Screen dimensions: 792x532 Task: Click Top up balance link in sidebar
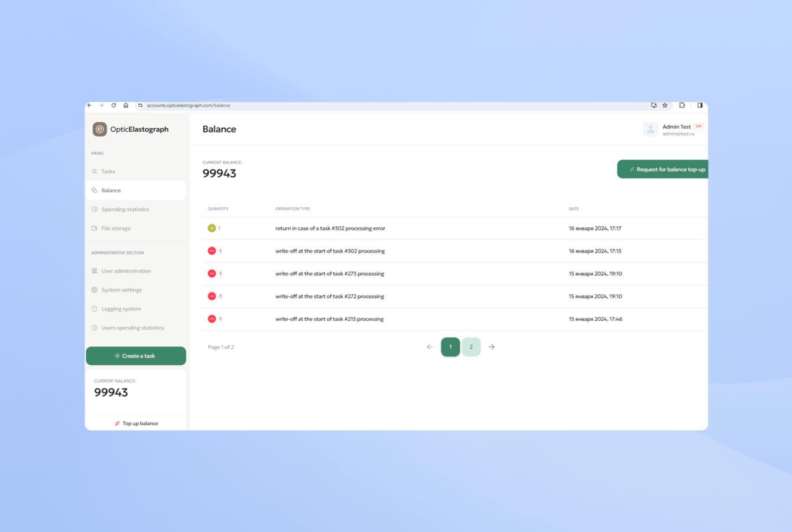click(137, 423)
